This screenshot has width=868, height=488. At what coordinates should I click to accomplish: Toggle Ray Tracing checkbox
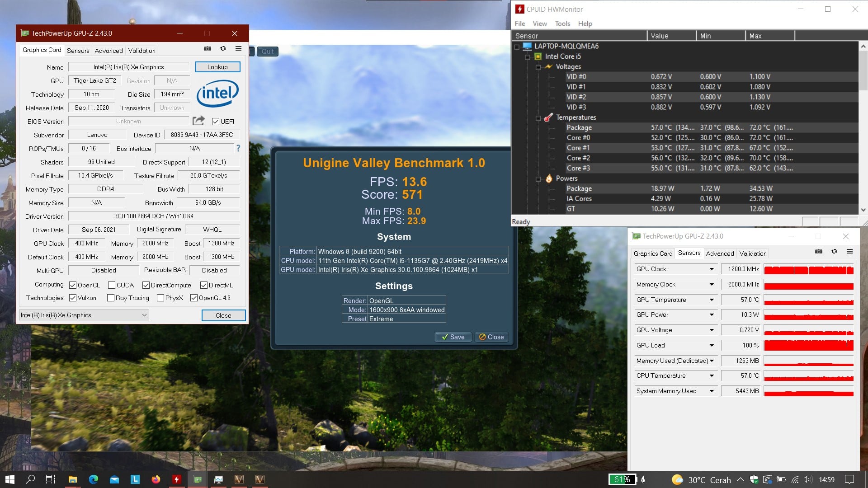coord(111,298)
